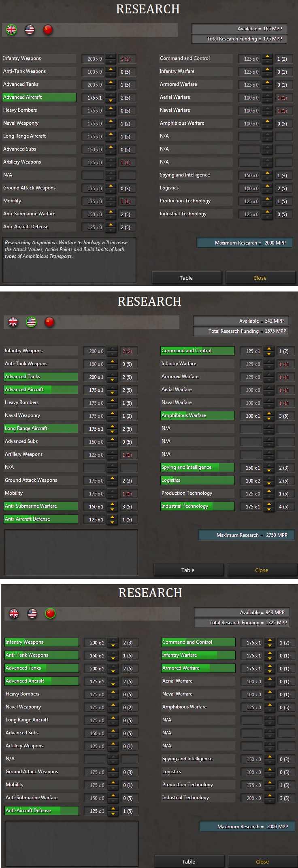Increase Spying and Intelligence funding in the 165 MPP screen
This screenshot has width=298, height=868.
[267, 173]
